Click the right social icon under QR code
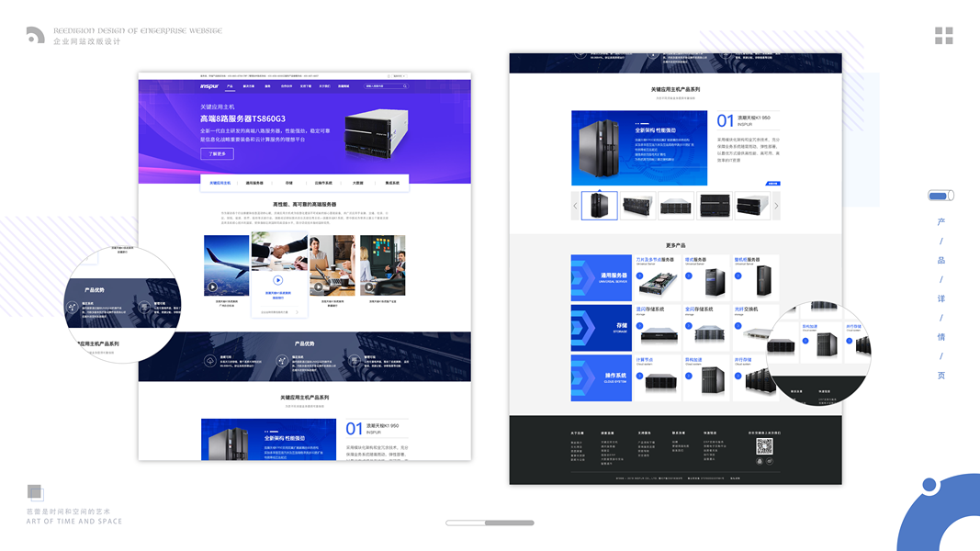The height and width of the screenshot is (551, 980). [x=770, y=461]
